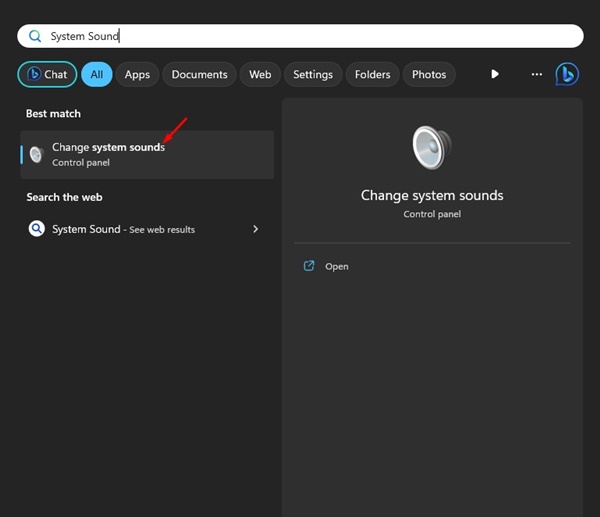Switch to the Photos filter tab
The height and width of the screenshot is (517, 600).
(429, 74)
